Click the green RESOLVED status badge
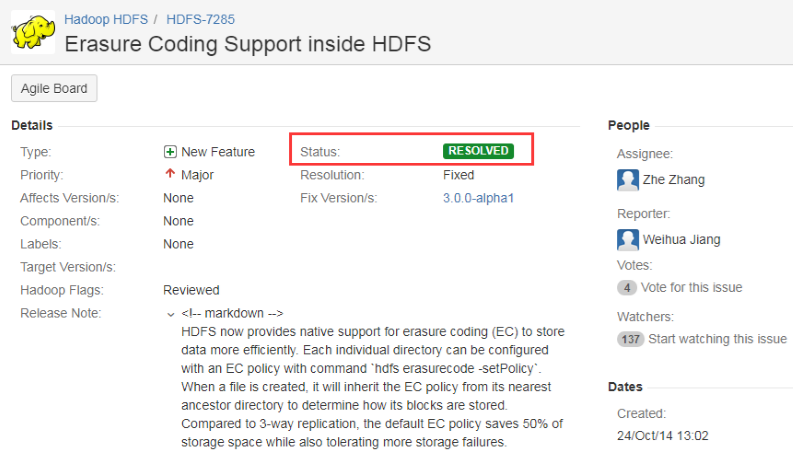 coord(478,151)
